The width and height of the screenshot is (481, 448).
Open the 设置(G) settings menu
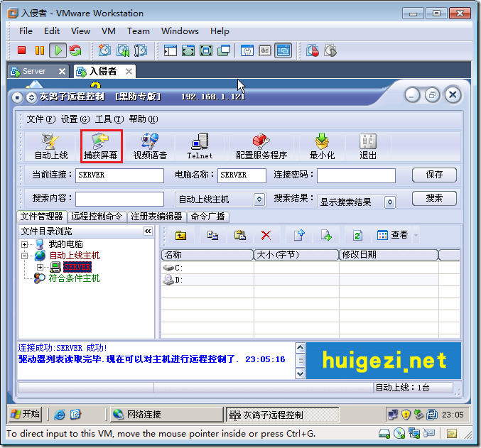pyautogui.click(x=75, y=119)
